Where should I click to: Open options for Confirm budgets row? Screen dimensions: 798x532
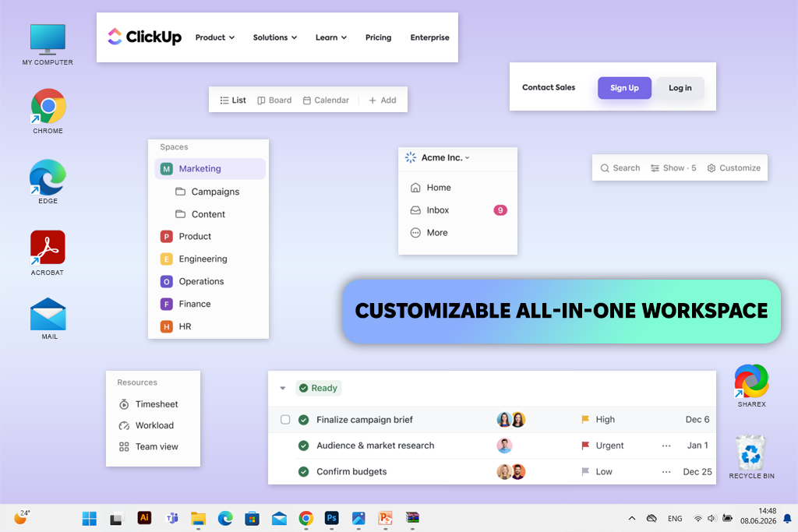[666, 472]
